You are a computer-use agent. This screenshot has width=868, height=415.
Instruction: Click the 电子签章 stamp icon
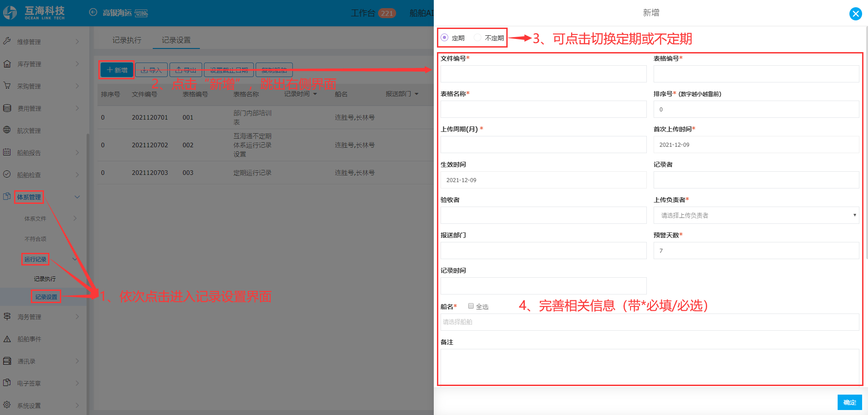pos(7,383)
